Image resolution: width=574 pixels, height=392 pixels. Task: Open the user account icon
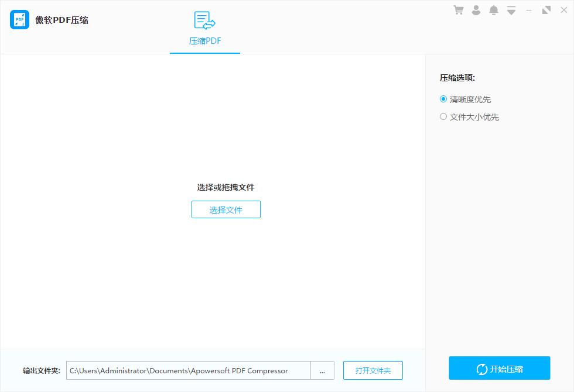[x=476, y=10]
